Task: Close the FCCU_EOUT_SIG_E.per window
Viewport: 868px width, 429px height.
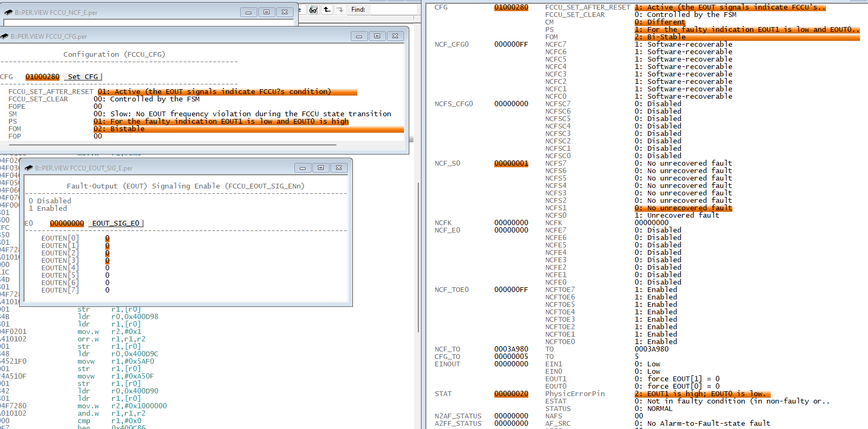Action: click(x=339, y=168)
